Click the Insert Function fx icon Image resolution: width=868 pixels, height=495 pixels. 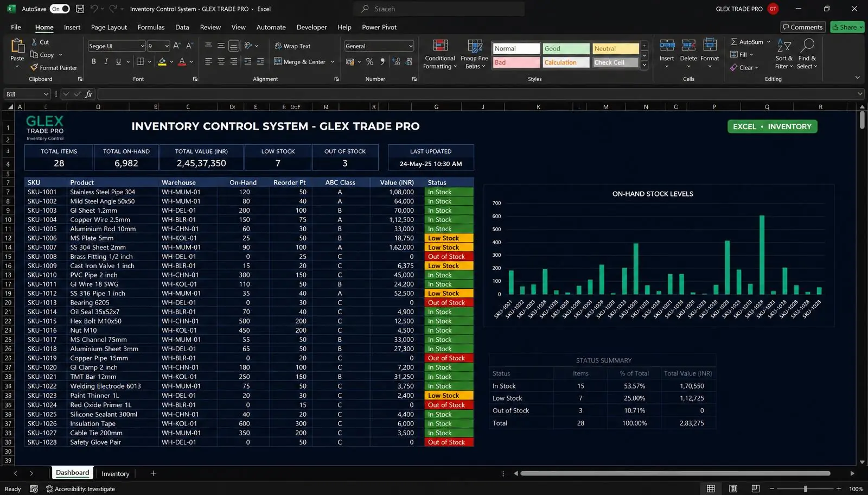click(x=89, y=94)
